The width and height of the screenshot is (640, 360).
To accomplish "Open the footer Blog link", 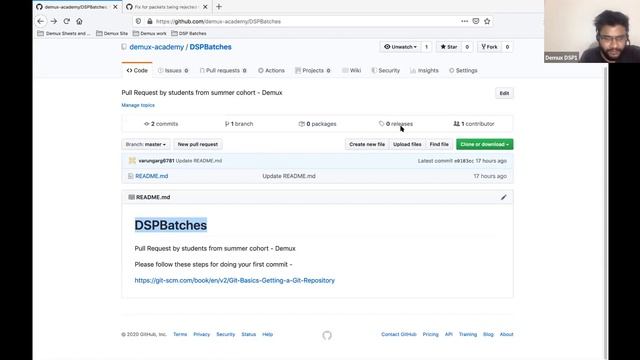I will (488, 334).
